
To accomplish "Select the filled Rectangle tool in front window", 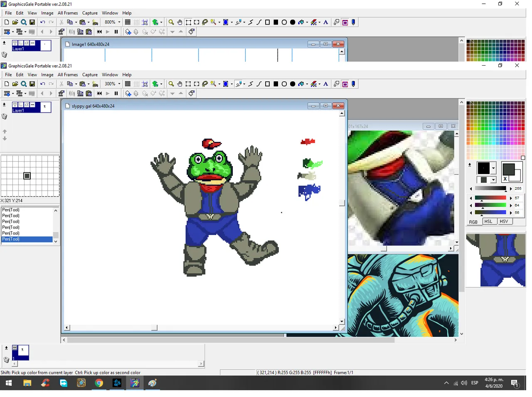I will pos(276,84).
